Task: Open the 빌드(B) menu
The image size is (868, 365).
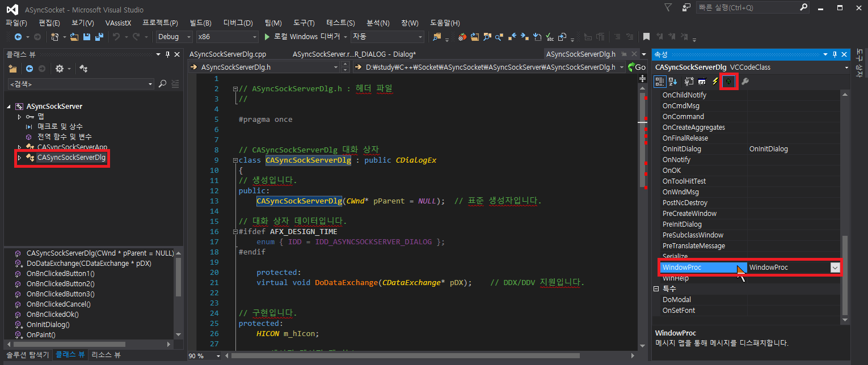Action: pyautogui.click(x=200, y=23)
